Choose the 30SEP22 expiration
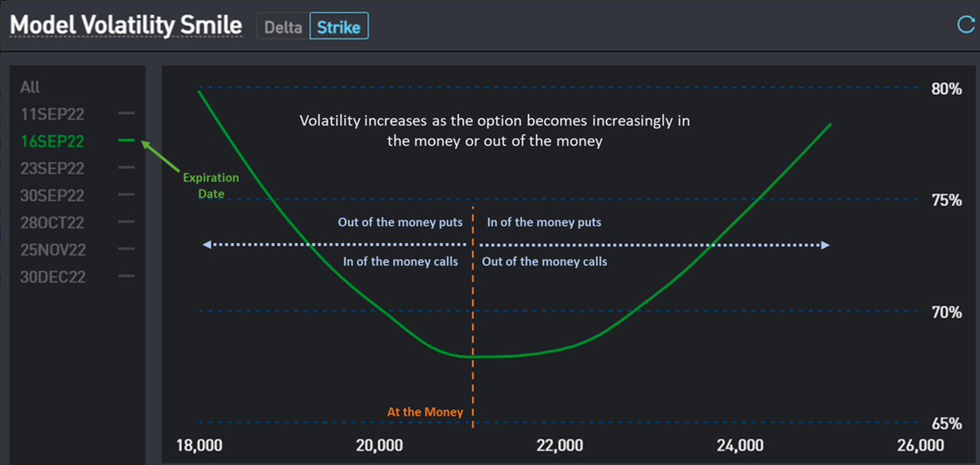The width and height of the screenshot is (980, 465). [x=52, y=195]
